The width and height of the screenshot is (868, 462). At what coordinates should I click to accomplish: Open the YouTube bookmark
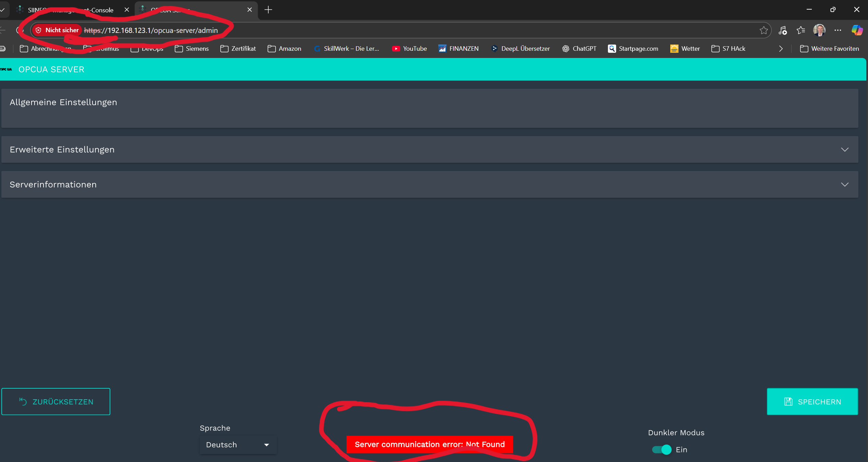point(409,49)
